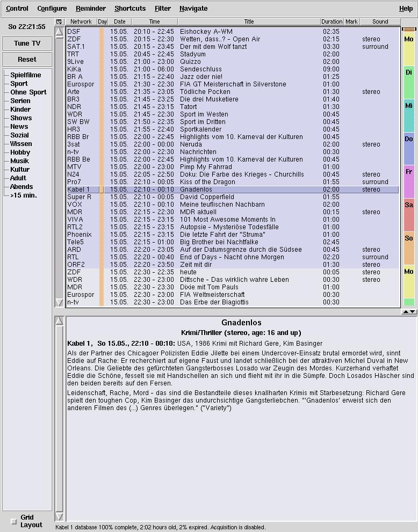Viewport: 418px width, 532px height.
Task: Open the Configure menu
Action: 52,9
